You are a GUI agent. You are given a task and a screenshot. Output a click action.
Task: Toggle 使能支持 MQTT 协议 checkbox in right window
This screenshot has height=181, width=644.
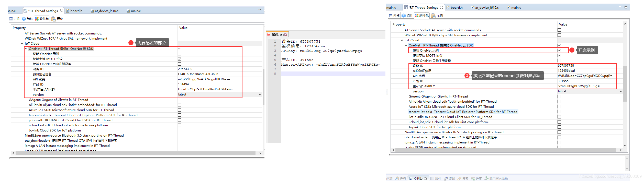(559, 56)
